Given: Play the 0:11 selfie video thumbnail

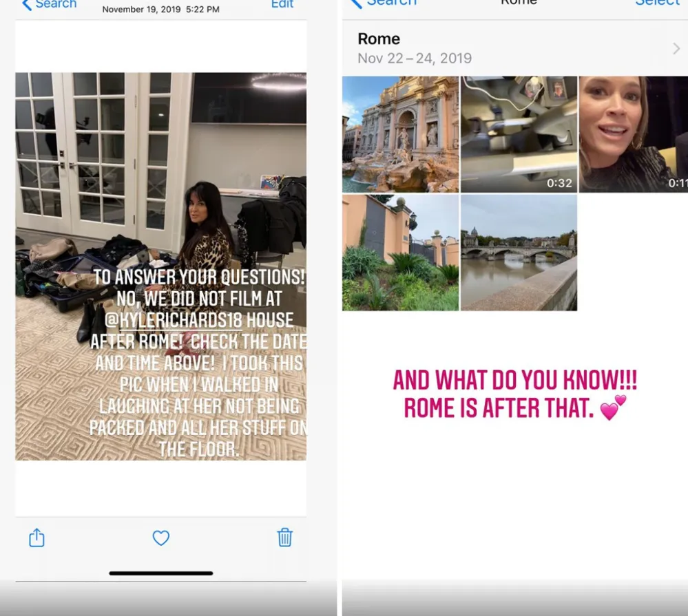Looking at the screenshot, I should 634,134.
